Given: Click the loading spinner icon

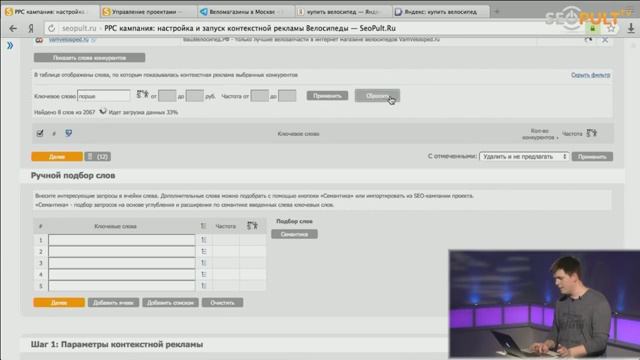Looking at the screenshot, I should pyautogui.click(x=103, y=111).
